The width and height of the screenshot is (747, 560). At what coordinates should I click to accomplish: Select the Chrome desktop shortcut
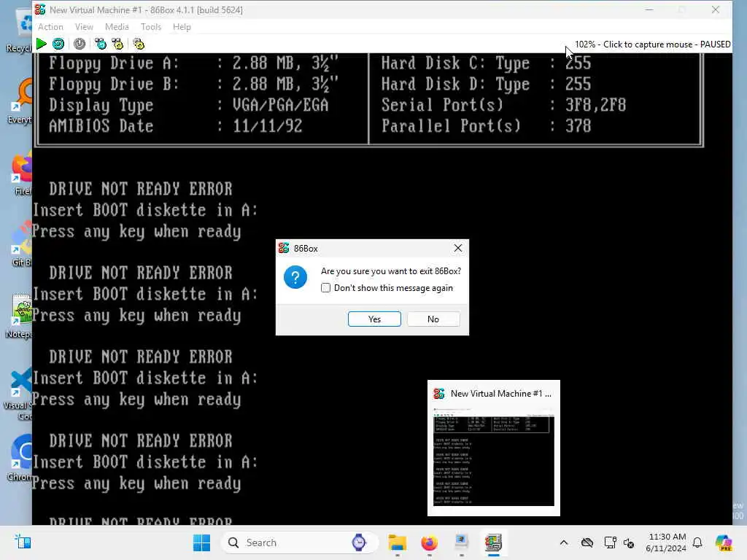click(20, 458)
